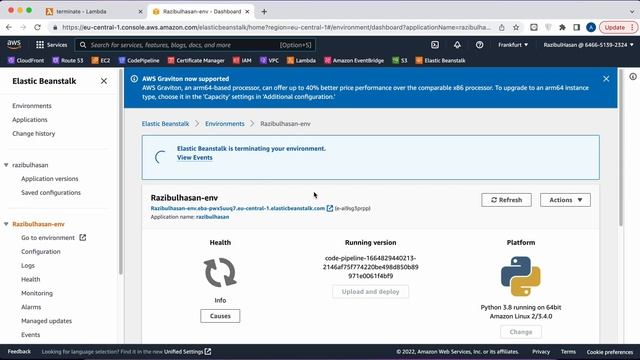Close the Elastic Beanstalk side panel
Image resolution: width=640 pixels, height=360 pixels.
coord(104,81)
